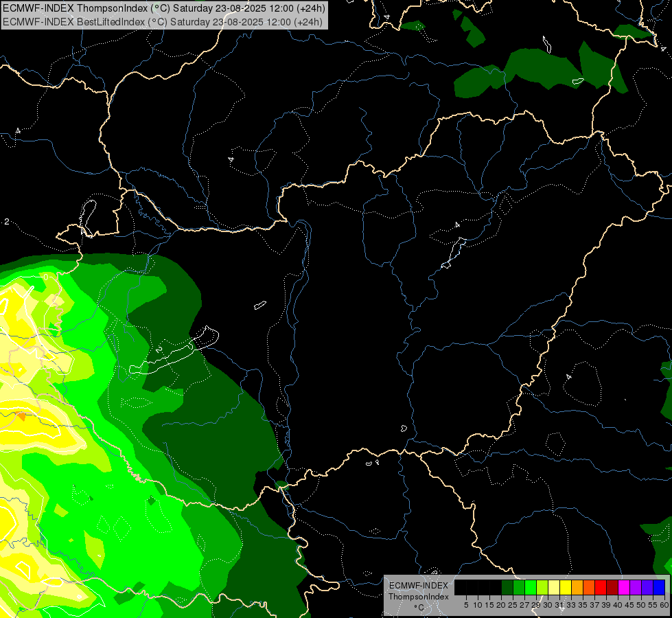The image size is (672, 618).
Task: Pick the bright green 27–29 legend swatch
Action: point(531,587)
